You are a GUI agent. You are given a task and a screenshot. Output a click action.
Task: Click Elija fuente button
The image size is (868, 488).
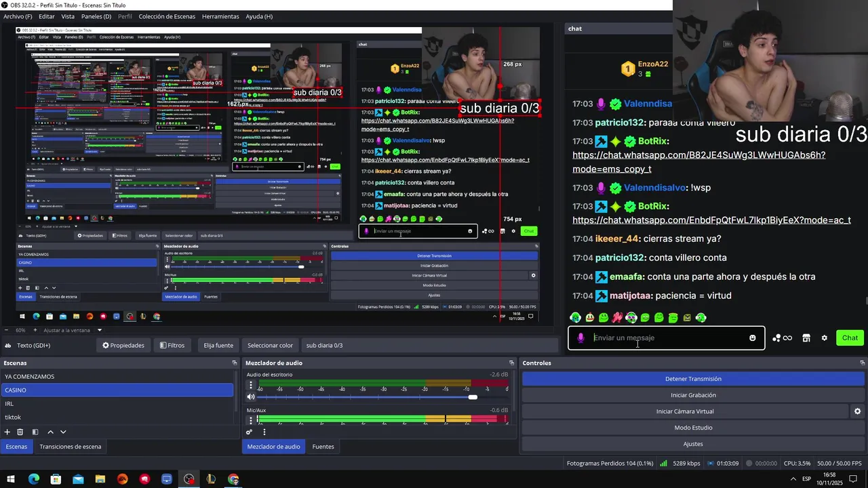coord(218,346)
